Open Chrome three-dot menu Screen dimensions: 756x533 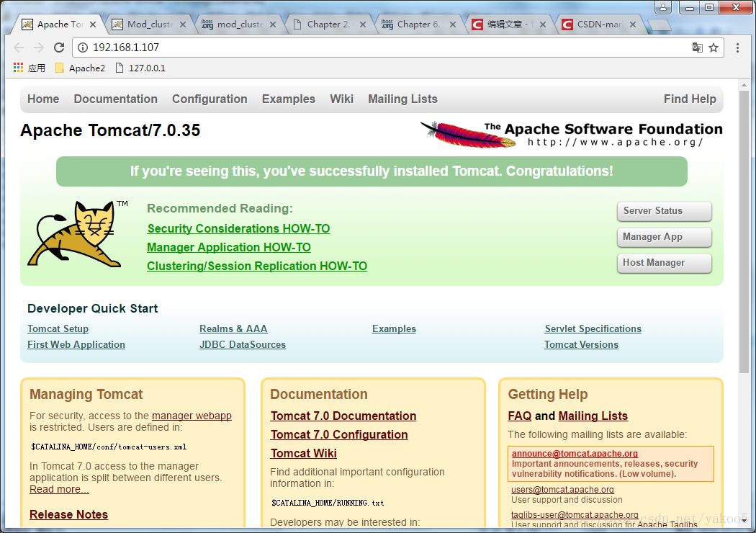[x=737, y=48]
